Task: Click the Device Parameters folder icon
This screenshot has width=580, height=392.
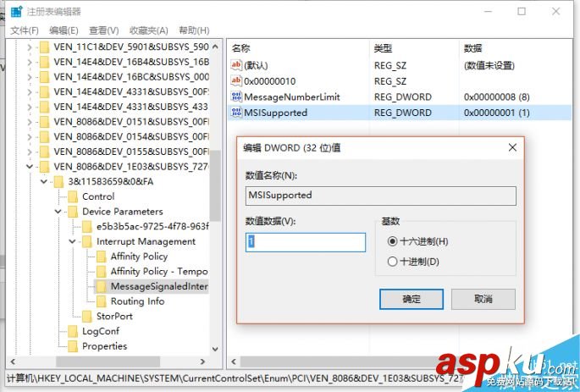Action: tap(73, 212)
